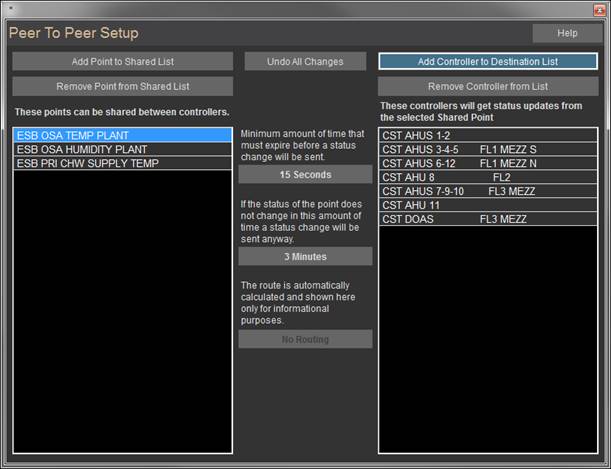Click the No Routing field
Screen dimensions: 611x469
click(x=305, y=339)
